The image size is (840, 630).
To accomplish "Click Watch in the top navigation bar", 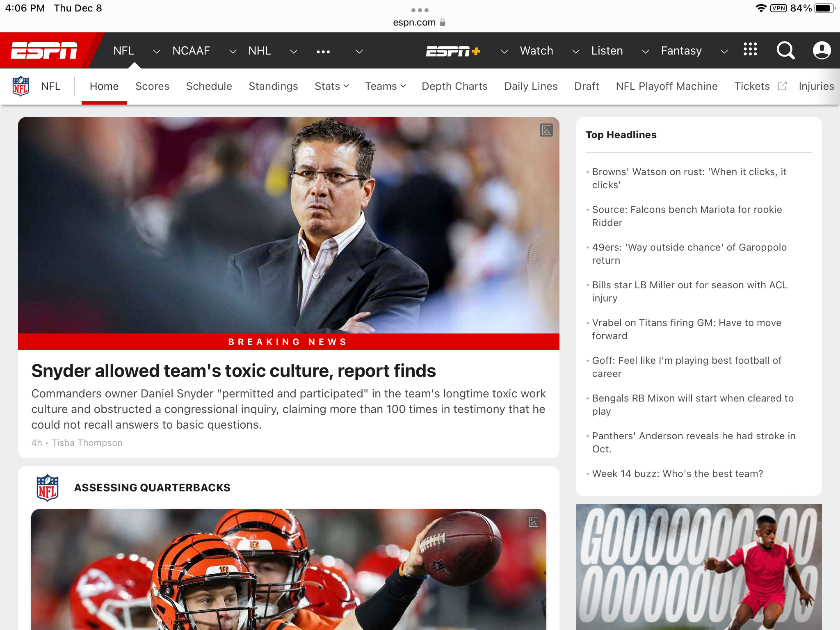I will point(536,51).
